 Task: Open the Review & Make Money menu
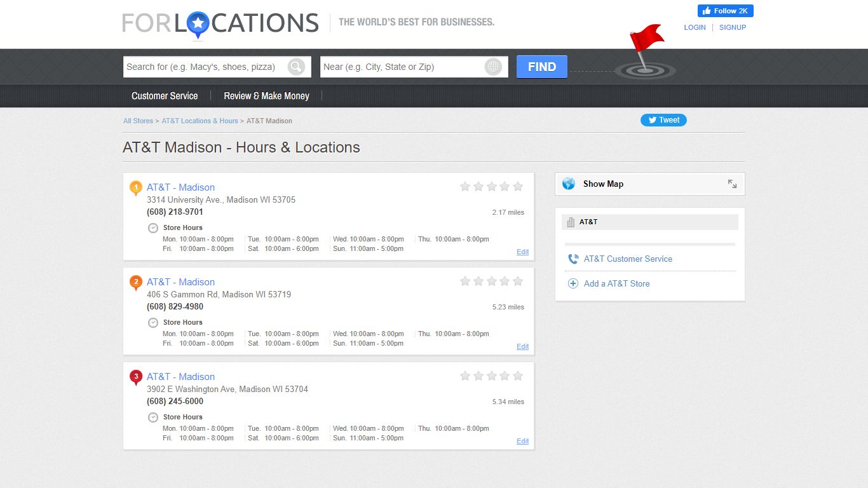tap(266, 96)
